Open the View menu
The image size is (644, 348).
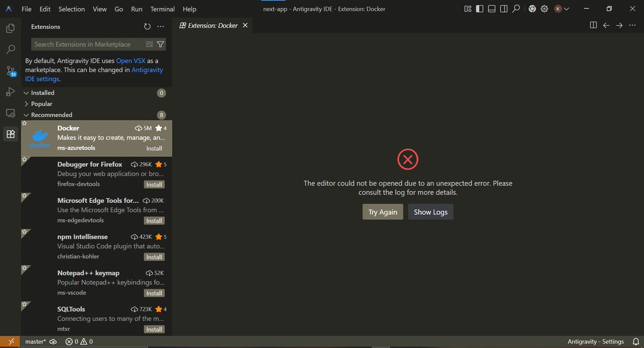tap(100, 9)
